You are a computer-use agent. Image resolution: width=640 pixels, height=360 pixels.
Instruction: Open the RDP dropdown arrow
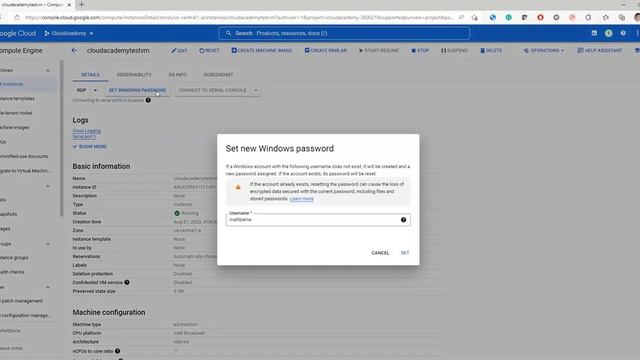point(95,90)
